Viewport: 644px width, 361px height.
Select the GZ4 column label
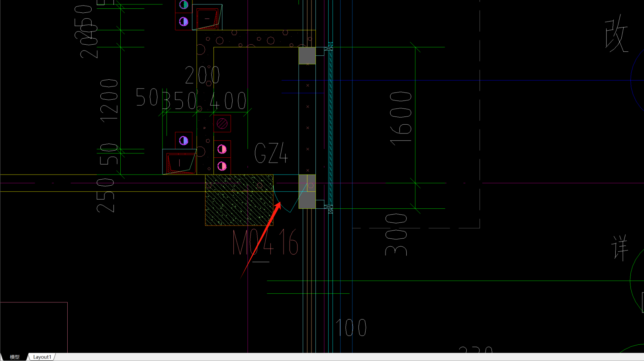[x=271, y=153]
